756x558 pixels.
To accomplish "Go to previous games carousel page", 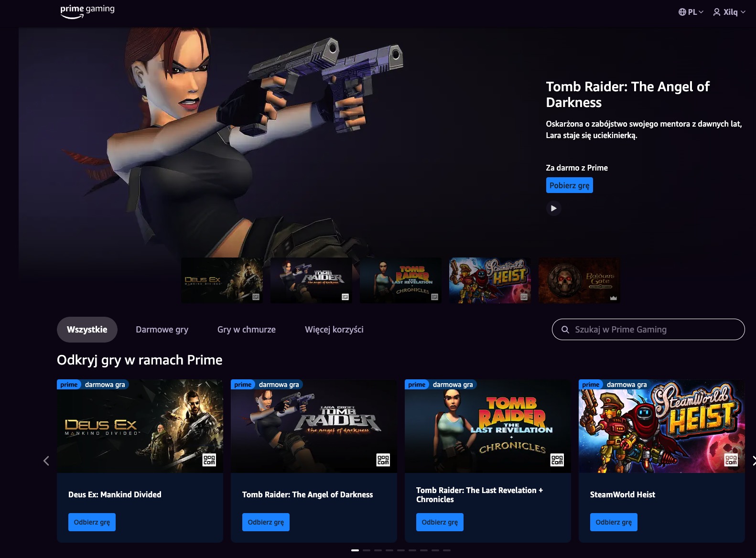I will point(46,461).
